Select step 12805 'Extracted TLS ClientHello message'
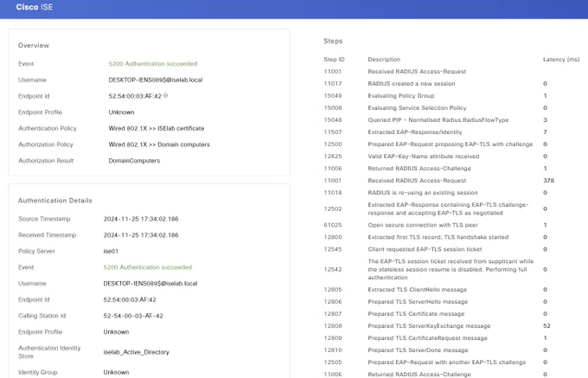 pos(417,290)
